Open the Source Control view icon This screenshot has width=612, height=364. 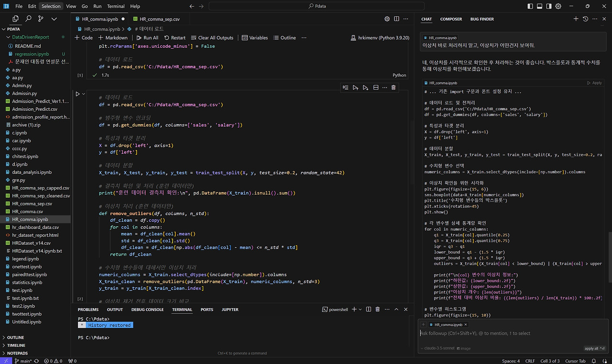[41, 19]
